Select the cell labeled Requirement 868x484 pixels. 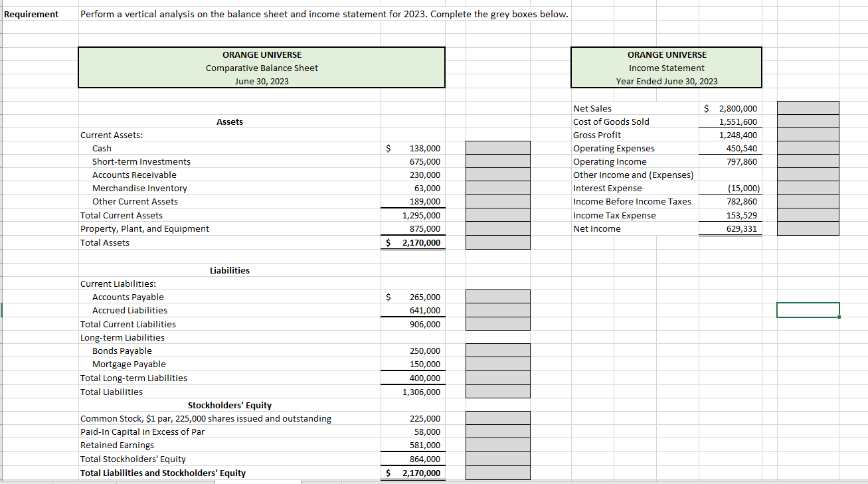[30, 13]
